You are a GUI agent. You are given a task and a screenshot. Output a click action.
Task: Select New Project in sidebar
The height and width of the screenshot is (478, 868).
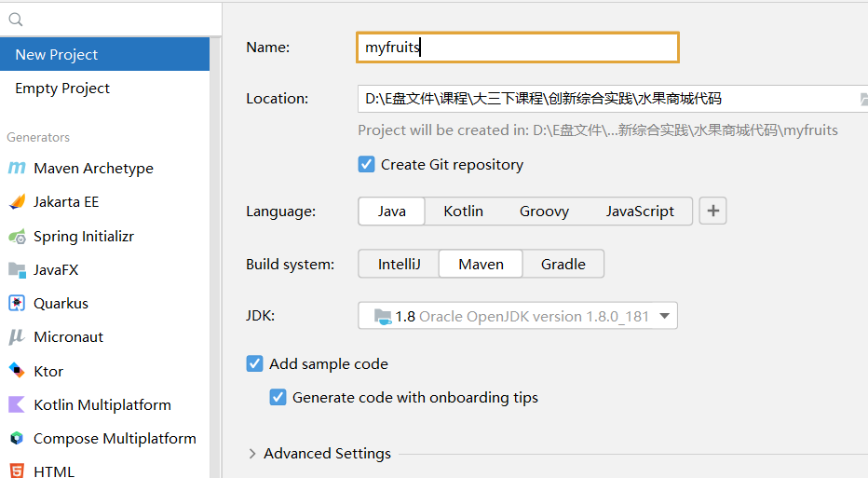click(104, 54)
